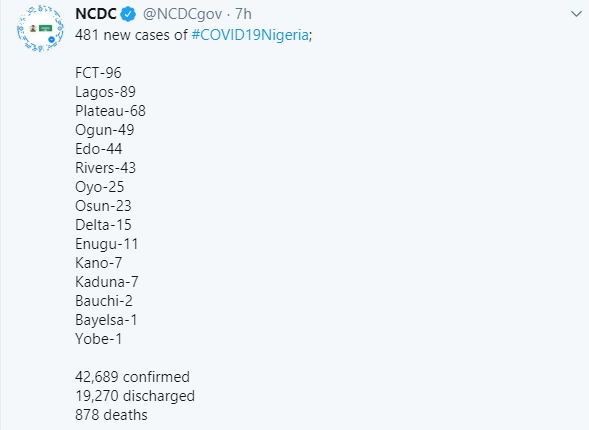The width and height of the screenshot is (589, 430).
Task: Select the Kaduna-7 line
Action: click(x=107, y=282)
